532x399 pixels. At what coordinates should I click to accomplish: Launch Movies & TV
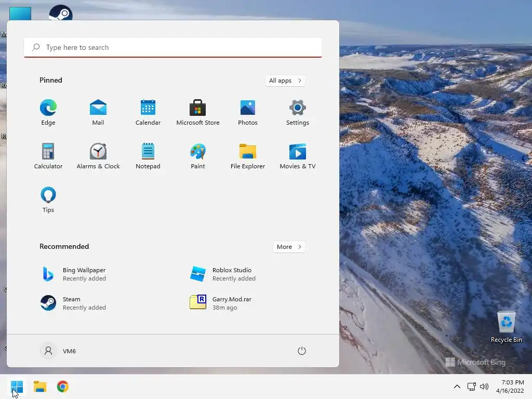298,156
